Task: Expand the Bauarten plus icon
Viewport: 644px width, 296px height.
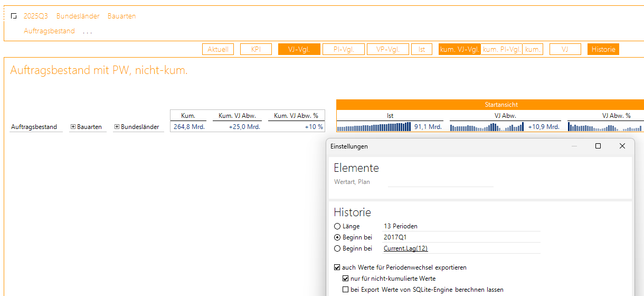Action: click(x=73, y=127)
